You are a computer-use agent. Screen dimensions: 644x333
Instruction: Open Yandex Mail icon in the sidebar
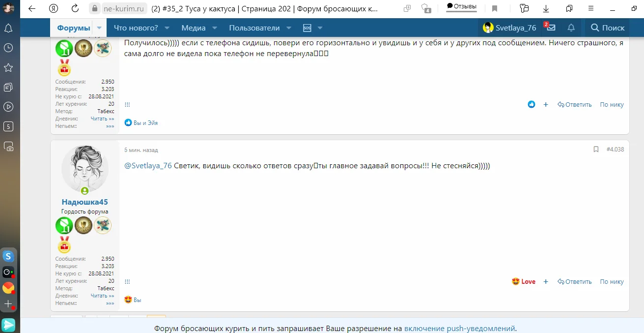point(8,288)
